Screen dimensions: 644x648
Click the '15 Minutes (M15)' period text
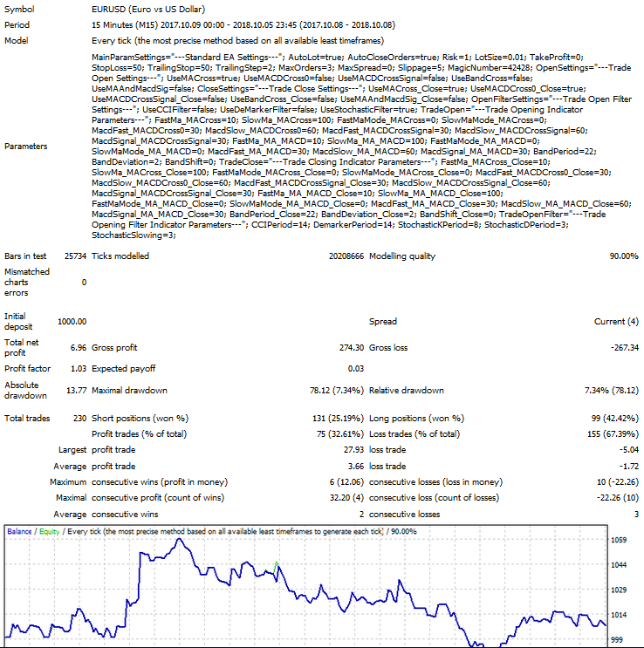125,25
